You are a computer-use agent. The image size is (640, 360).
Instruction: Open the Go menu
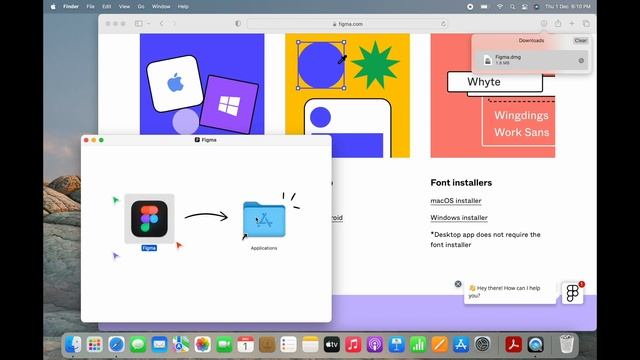[x=141, y=7]
